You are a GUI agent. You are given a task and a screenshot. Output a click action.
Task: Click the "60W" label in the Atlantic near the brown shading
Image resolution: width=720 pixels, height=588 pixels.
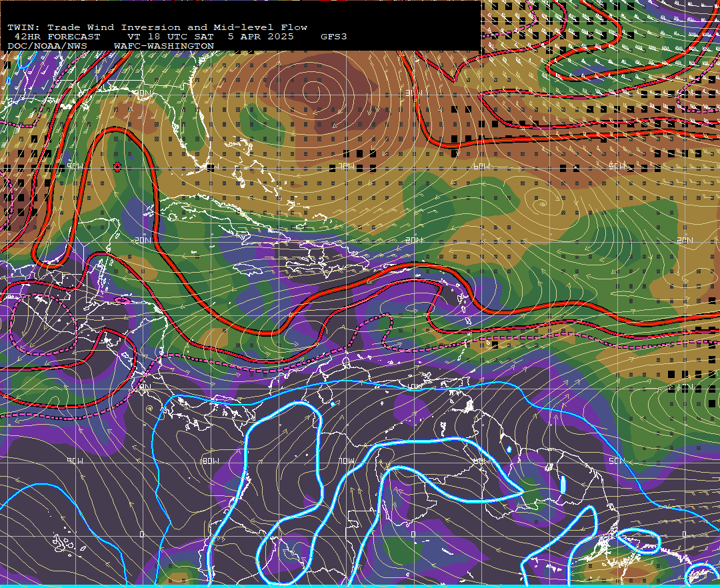[482, 167]
